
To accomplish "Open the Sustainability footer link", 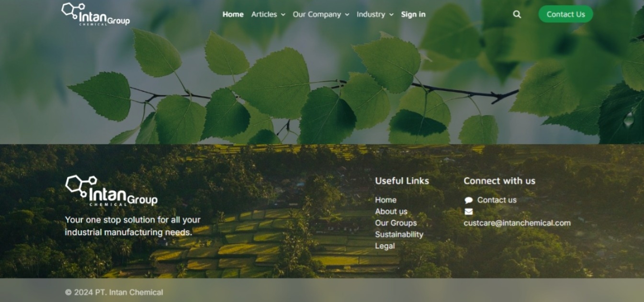I will tap(399, 235).
